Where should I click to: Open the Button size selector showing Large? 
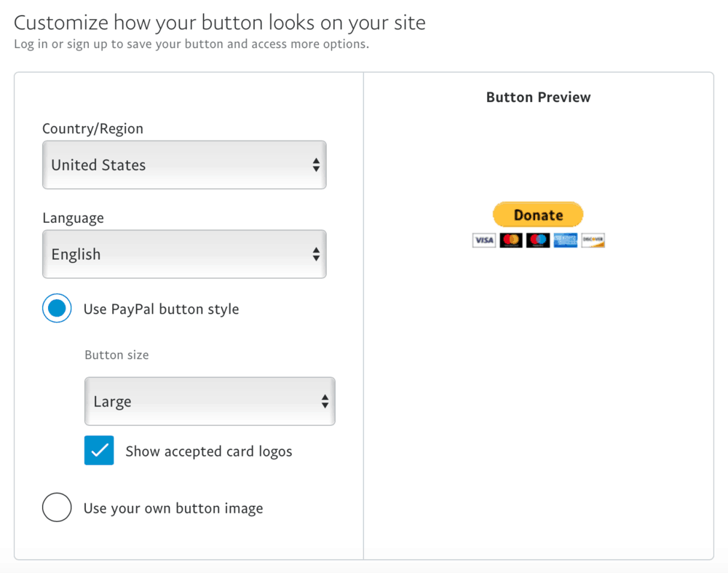click(210, 401)
